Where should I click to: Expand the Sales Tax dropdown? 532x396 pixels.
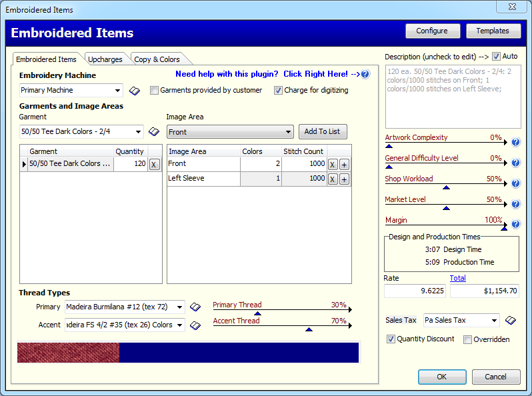click(x=493, y=321)
